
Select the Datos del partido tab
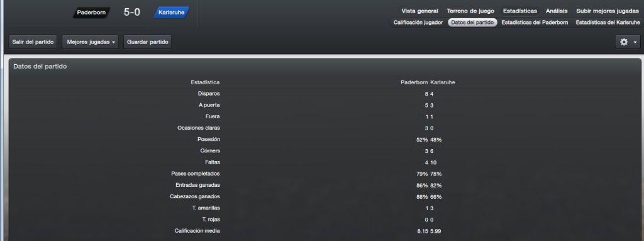click(472, 23)
